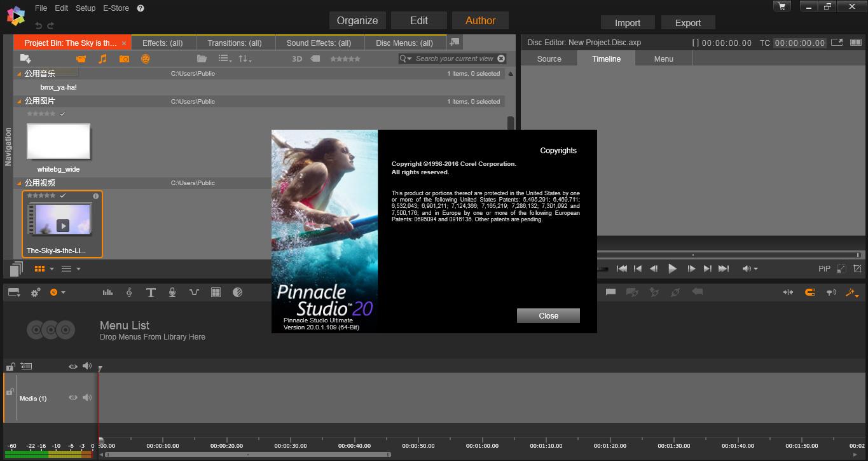This screenshot has width=868, height=461.
Task: Play The-Sky-is-the-Li... video thumbnail preview
Action: 62,225
